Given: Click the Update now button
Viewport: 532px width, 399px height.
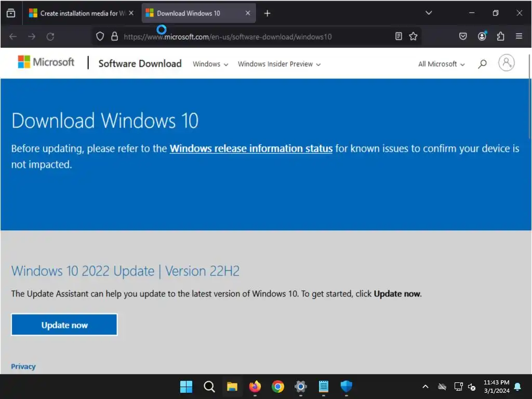Looking at the screenshot, I should point(64,325).
